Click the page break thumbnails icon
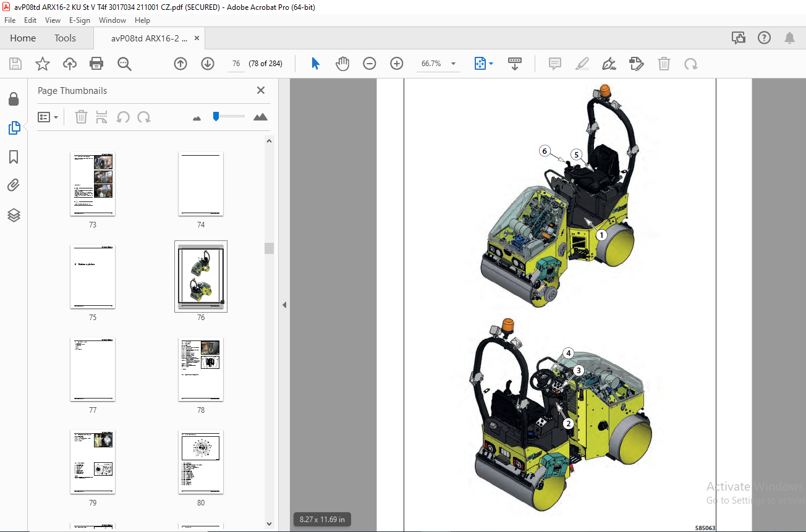The width and height of the screenshot is (806, 532). pos(102,117)
